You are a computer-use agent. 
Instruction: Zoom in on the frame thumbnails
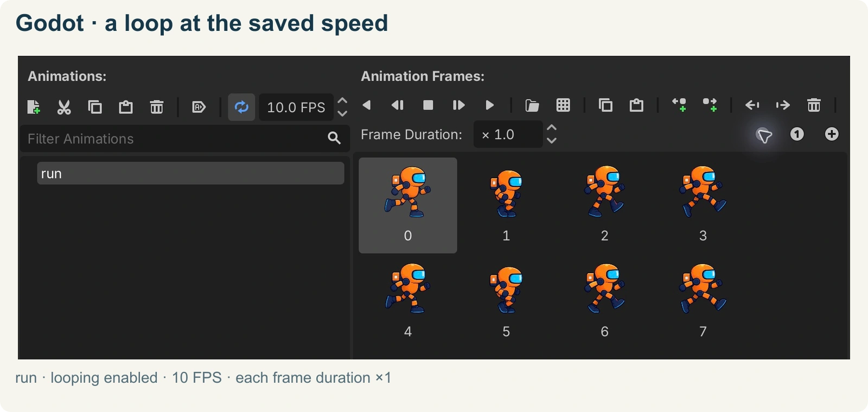[832, 134]
